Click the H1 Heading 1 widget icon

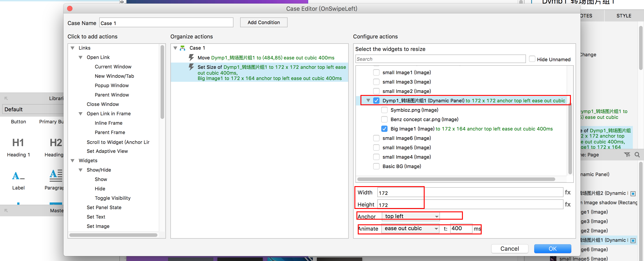tap(18, 143)
